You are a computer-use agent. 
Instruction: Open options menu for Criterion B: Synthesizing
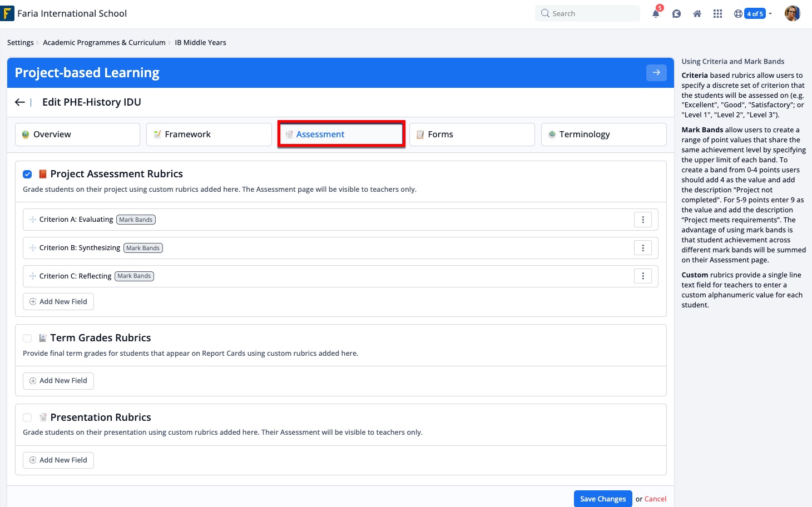pyautogui.click(x=643, y=248)
